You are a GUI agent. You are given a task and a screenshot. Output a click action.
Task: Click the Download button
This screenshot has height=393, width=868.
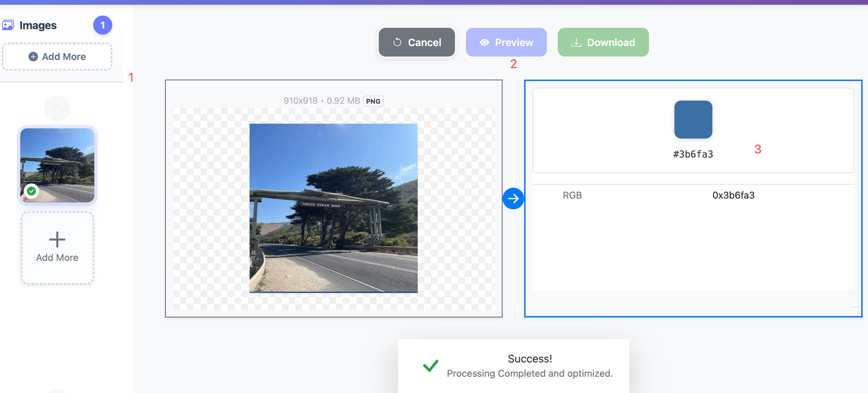[603, 42]
